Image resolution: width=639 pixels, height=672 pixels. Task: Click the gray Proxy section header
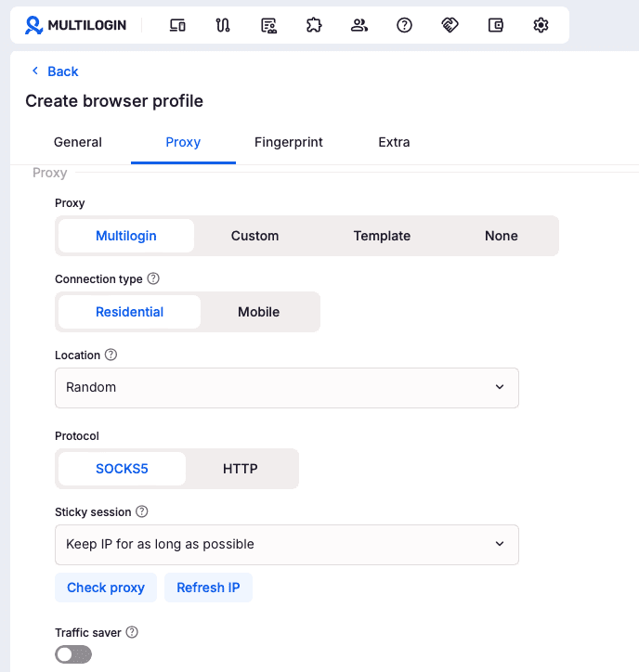50,173
